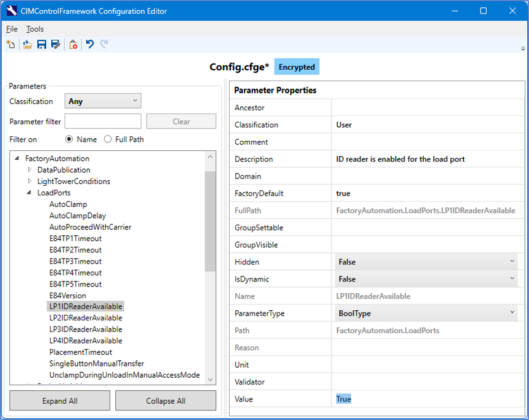Select the E84TP2Timeout parameter
Viewport: 529px width, 420px height.
[x=75, y=250]
